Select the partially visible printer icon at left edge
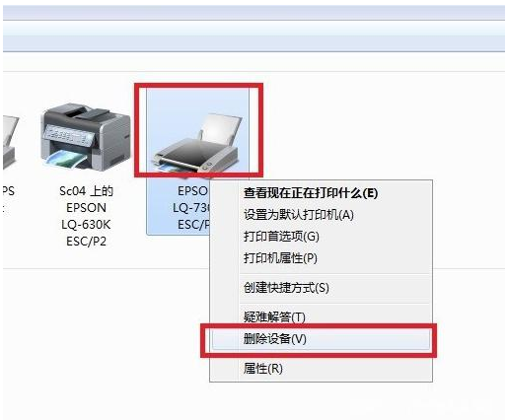The width and height of the screenshot is (507, 420). click(10, 143)
